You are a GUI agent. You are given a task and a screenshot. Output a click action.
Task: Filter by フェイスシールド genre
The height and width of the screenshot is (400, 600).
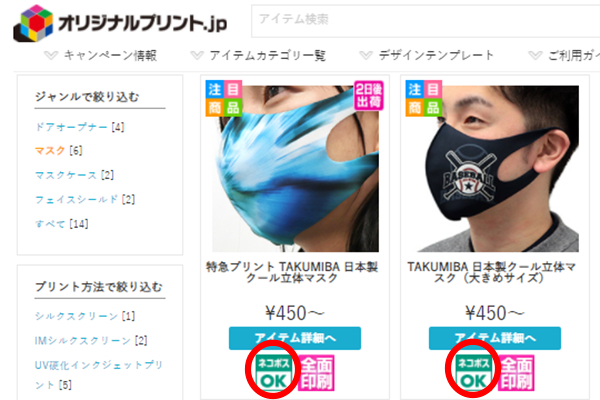pyautogui.click(x=85, y=199)
